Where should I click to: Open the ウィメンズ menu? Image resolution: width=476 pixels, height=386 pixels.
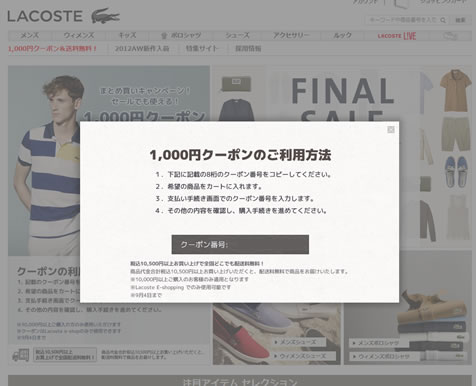click(79, 35)
